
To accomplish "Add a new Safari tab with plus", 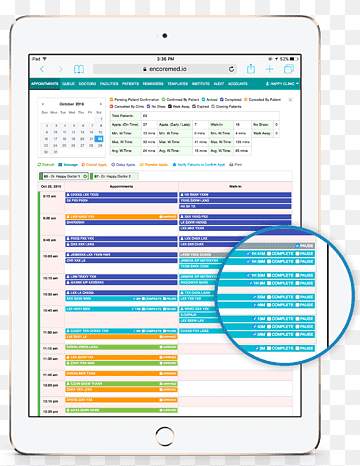I will coord(270,69).
